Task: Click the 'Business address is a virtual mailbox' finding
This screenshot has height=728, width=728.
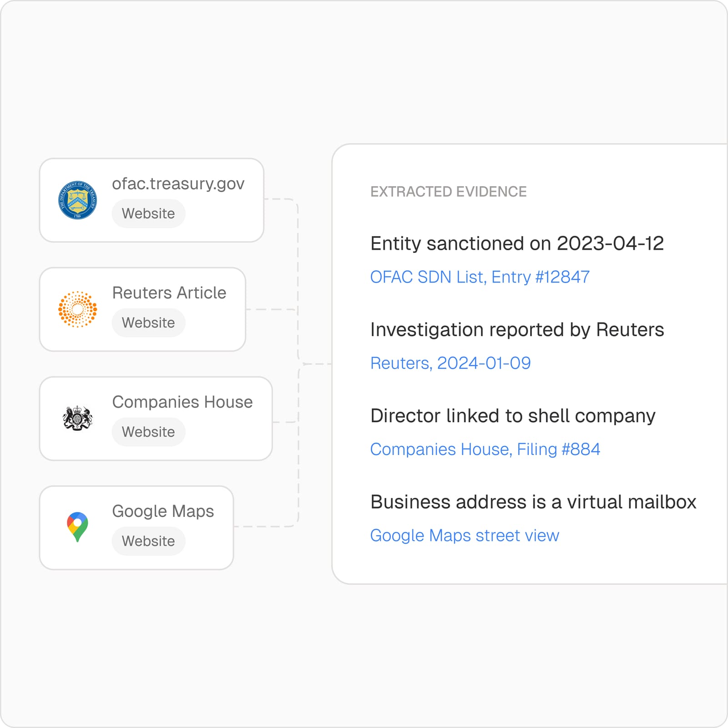Action: pyautogui.click(x=533, y=502)
